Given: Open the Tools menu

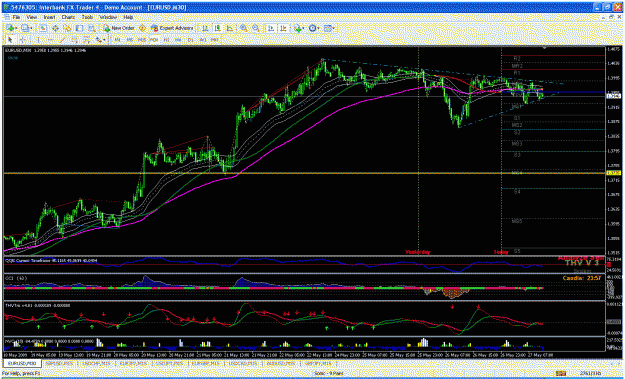Looking at the screenshot, I should (87, 18).
